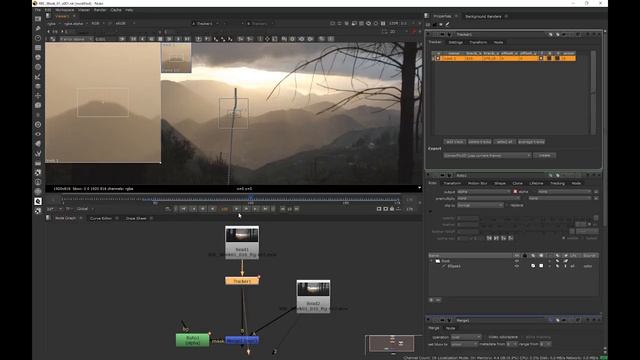640x360 pixels.
Task: Click the Play forward button
Action: (236, 209)
